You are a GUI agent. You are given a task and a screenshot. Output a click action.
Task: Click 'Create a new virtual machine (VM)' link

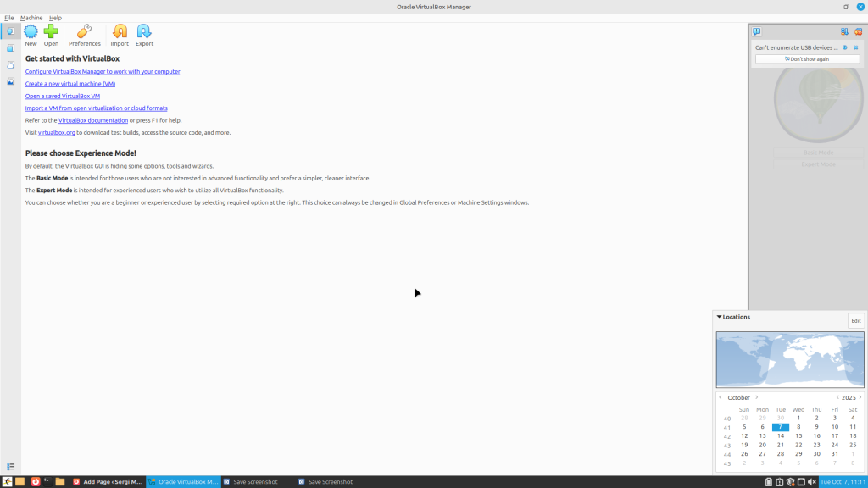pyautogui.click(x=70, y=84)
